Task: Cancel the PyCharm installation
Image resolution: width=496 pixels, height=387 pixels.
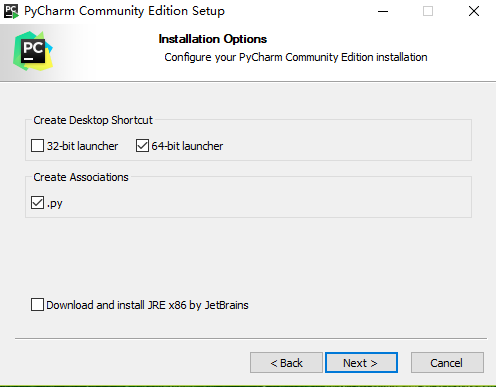Action: pos(447,363)
